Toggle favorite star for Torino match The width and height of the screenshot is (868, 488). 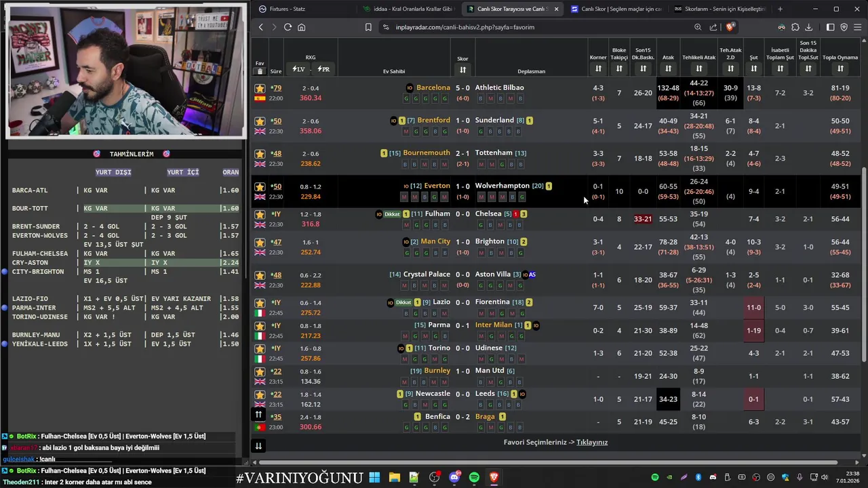[260, 348]
